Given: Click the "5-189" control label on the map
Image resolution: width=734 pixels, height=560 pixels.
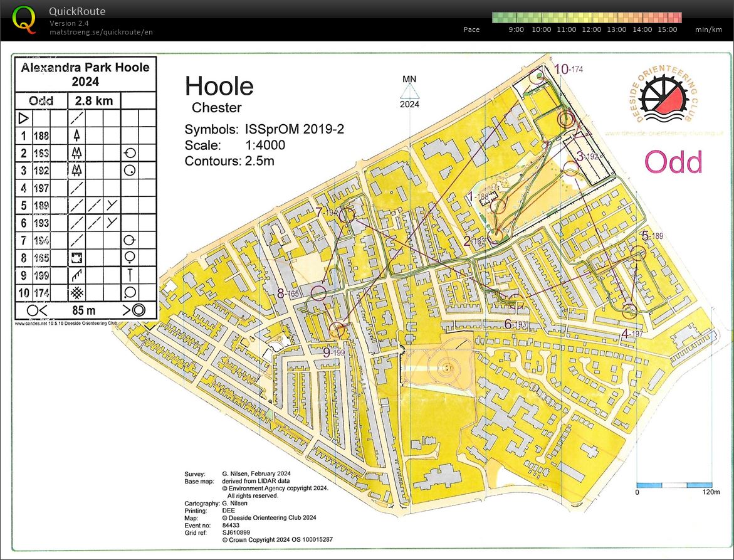Looking at the screenshot, I should [652, 236].
